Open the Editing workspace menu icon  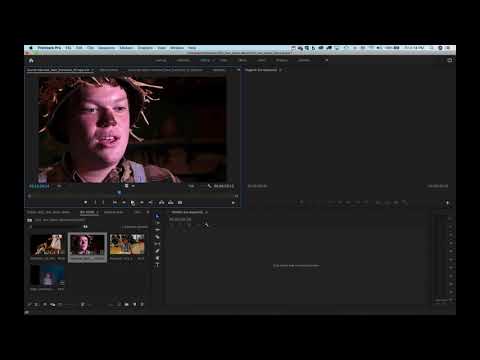(x=214, y=60)
